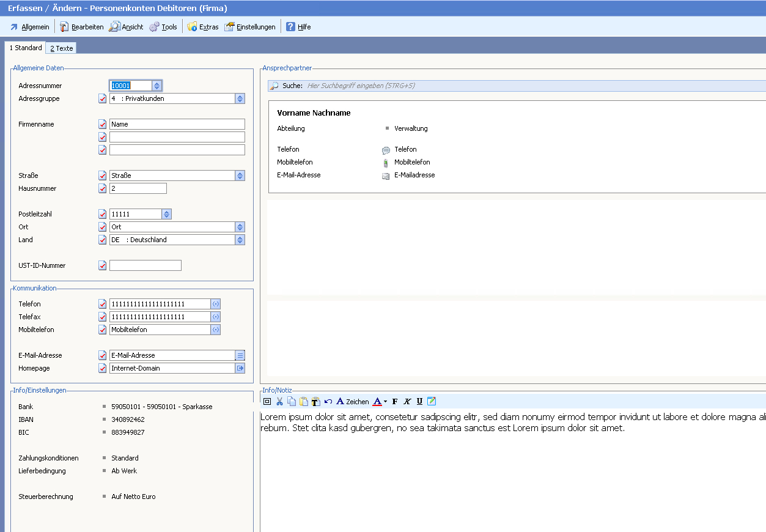Click the Zeichen font button
The image size is (766, 532).
click(x=353, y=402)
